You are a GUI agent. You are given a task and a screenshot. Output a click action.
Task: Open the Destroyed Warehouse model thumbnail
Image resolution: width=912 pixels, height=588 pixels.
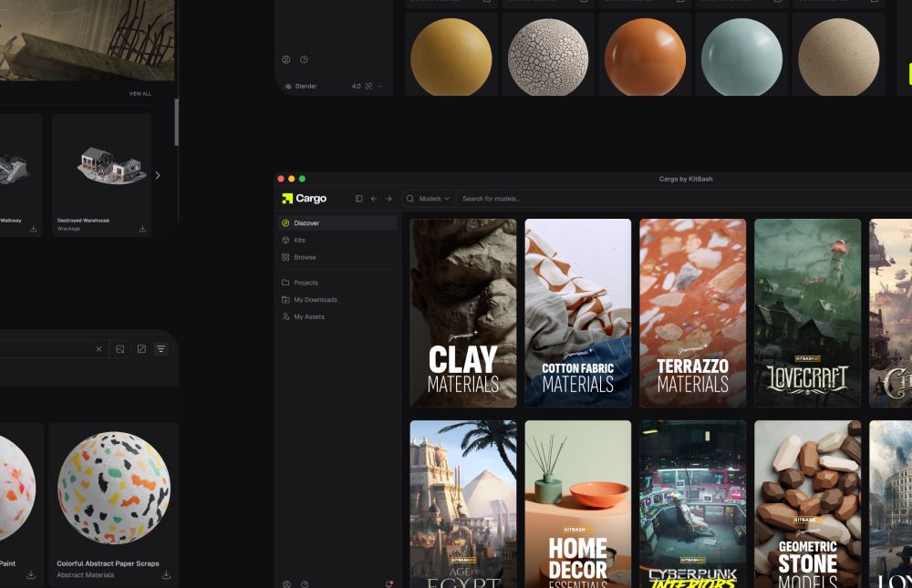pos(110,165)
